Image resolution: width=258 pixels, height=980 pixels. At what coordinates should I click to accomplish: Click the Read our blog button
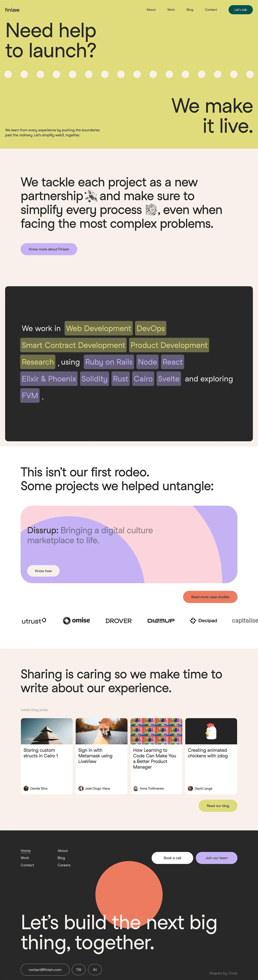[x=218, y=806]
